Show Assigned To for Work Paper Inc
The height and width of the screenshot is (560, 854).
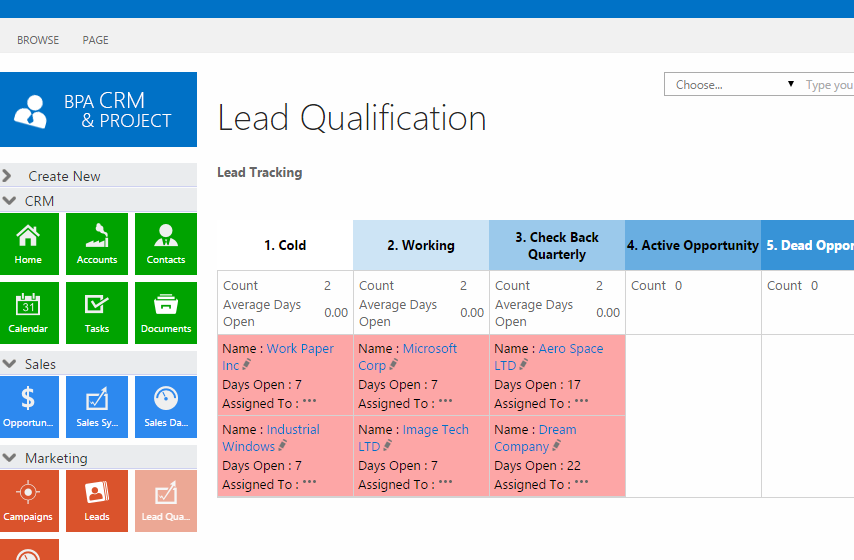pyautogui.click(x=309, y=401)
